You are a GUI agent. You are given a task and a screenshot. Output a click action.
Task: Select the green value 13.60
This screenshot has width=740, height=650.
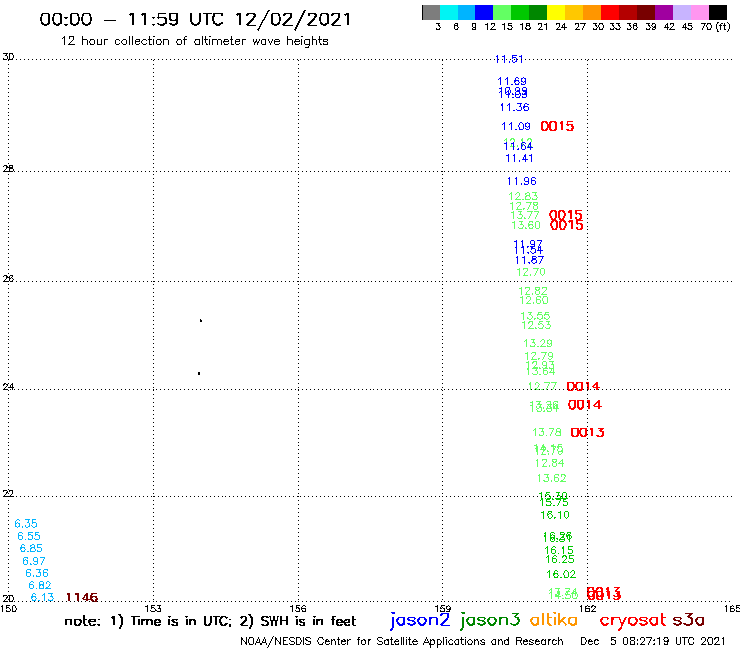pyautogui.click(x=526, y=225)
